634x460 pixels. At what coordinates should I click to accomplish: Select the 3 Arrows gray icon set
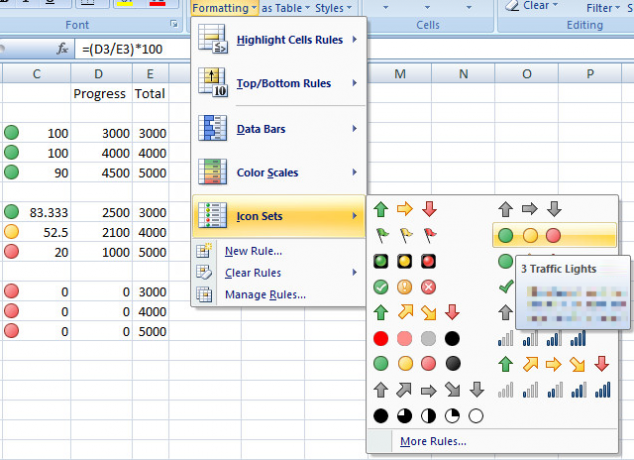pos(530,209)
